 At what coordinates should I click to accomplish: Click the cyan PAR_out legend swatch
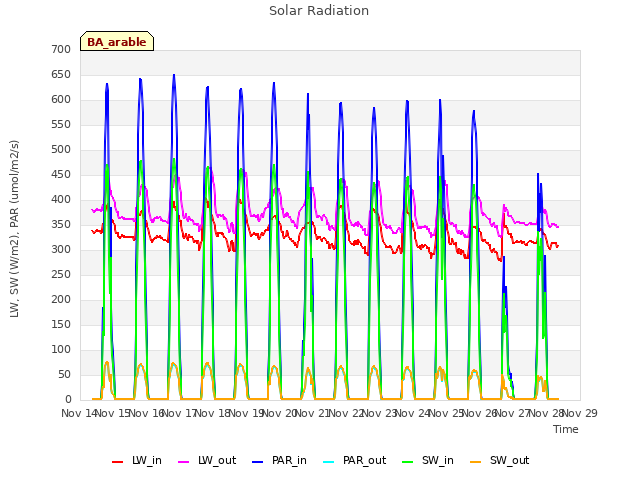coord(329,462)
